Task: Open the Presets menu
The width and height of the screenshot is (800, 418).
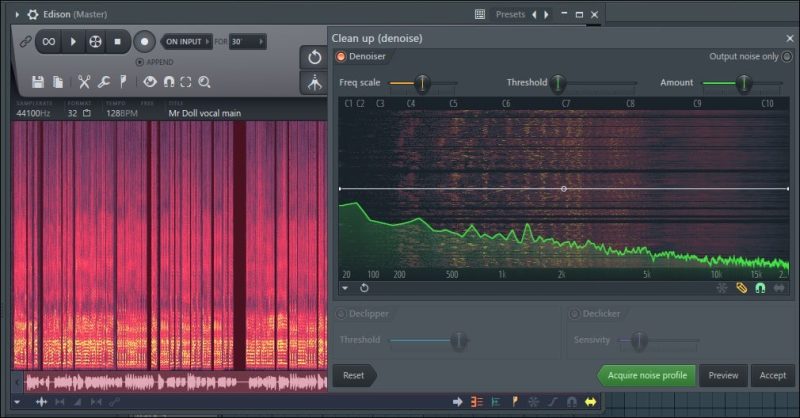Action: (510, 14)
